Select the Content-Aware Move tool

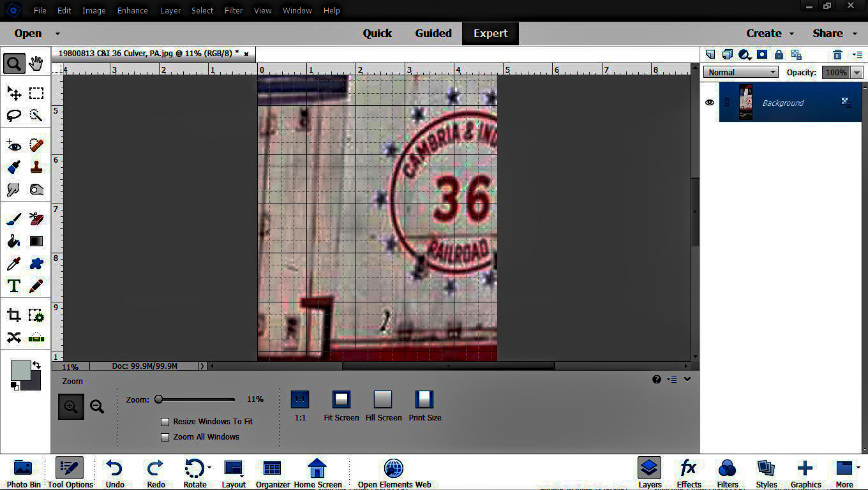(14, 338)
